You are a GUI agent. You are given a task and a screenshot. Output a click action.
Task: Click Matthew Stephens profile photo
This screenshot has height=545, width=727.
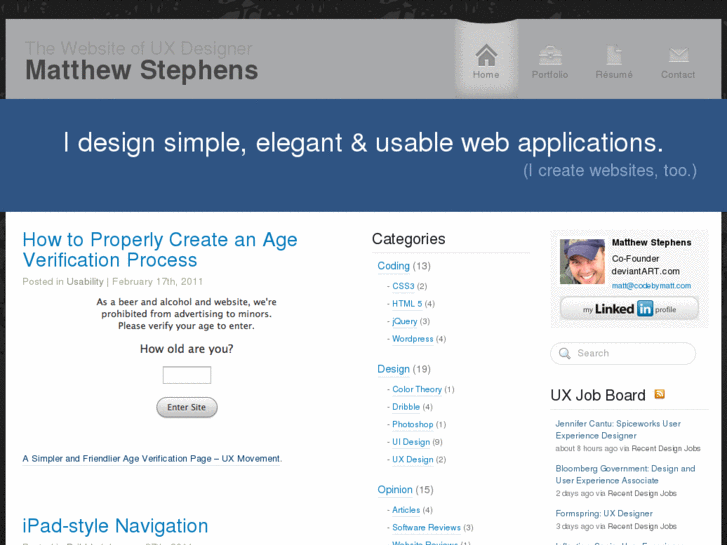point(582,262)
